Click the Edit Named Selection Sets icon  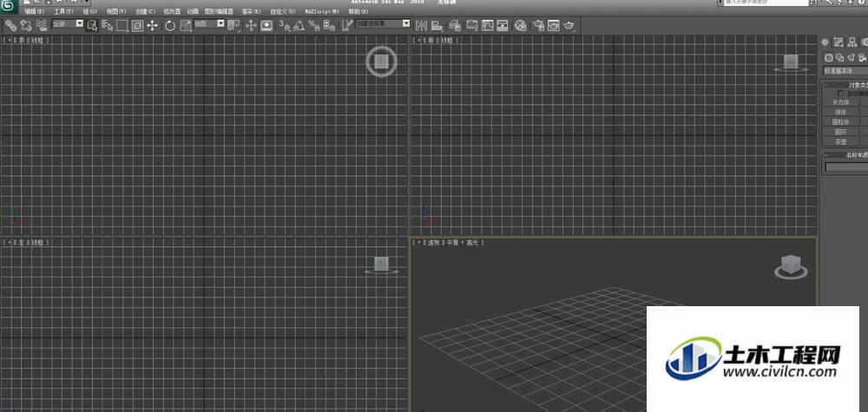pyautogui.click(x=346, y=25)
